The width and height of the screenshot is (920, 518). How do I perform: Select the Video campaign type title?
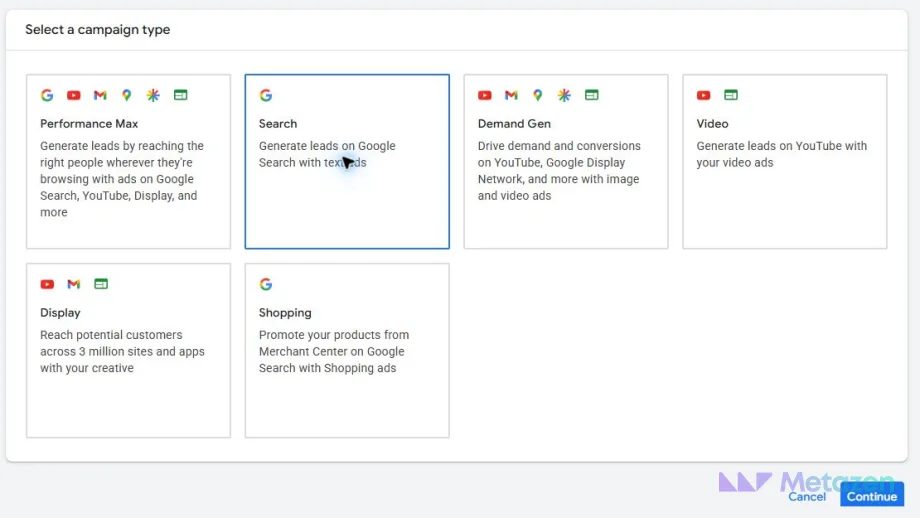[712, 124]
